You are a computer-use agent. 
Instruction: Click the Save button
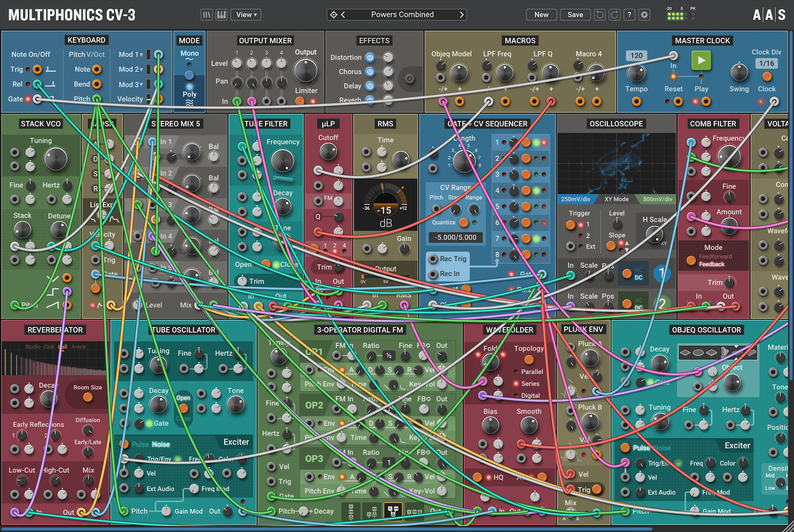575,14
